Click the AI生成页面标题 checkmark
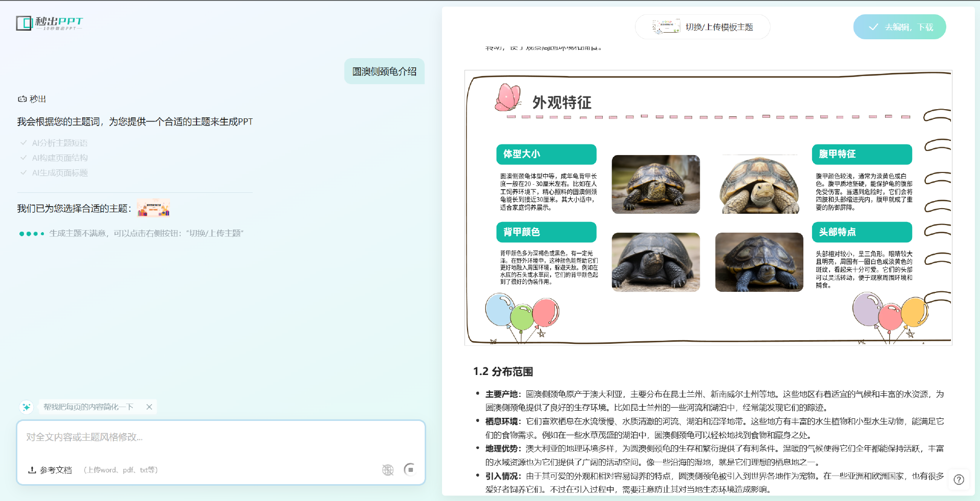 23,172
